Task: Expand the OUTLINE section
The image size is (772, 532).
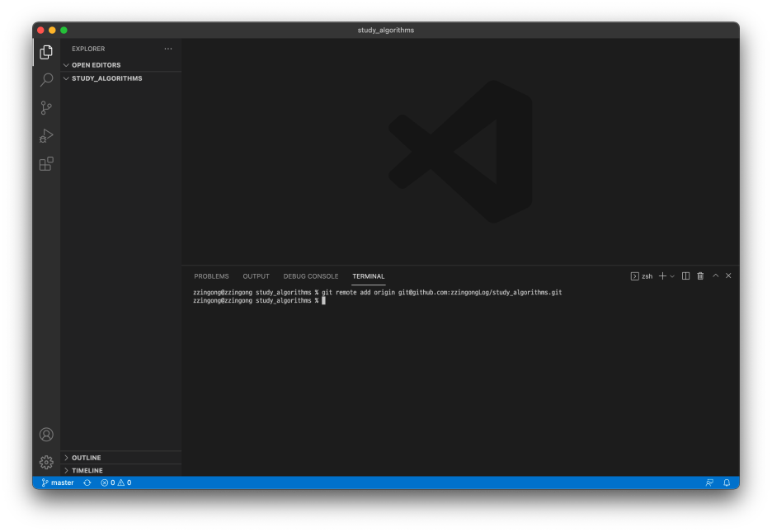Action: (121, 458)
